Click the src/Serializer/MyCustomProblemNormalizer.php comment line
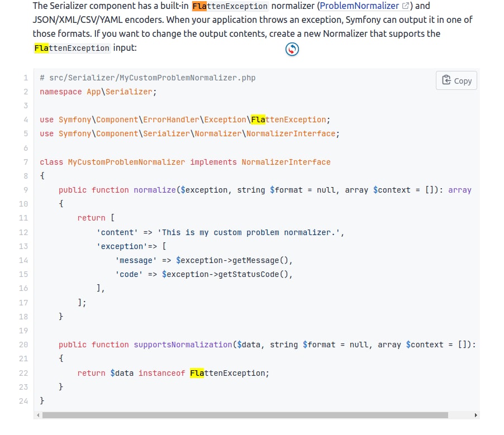The height and width of the screenshot is (435, 504). click(x=148, y=78)
